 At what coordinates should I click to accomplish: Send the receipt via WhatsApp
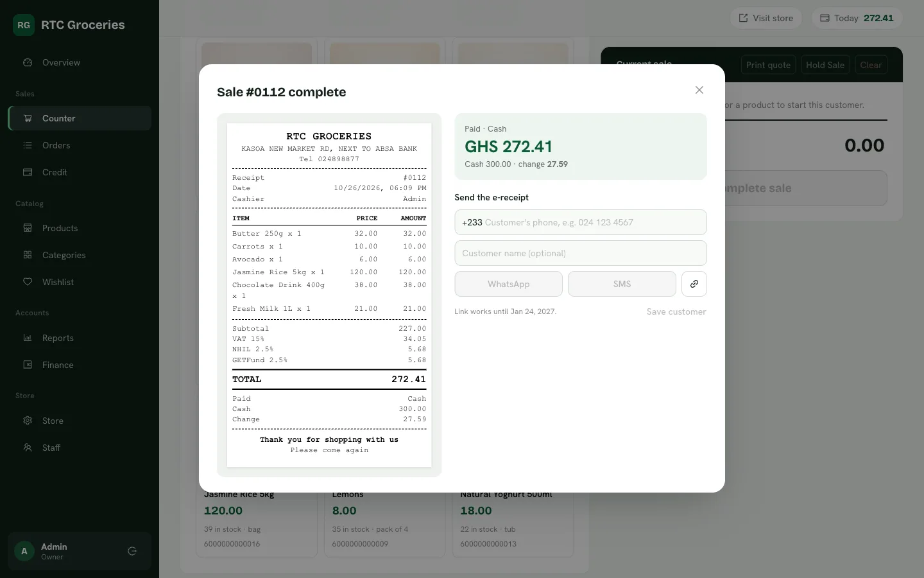508,284
